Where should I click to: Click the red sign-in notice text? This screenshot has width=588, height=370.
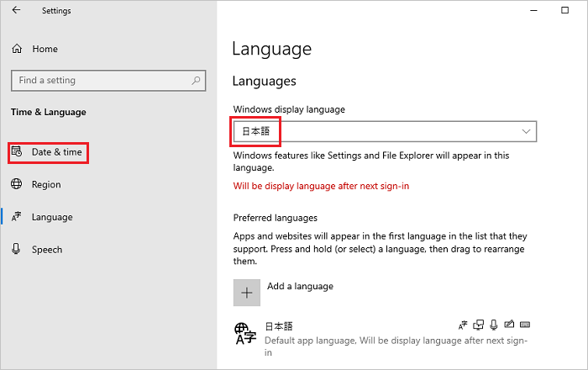(x=321, y=186)
